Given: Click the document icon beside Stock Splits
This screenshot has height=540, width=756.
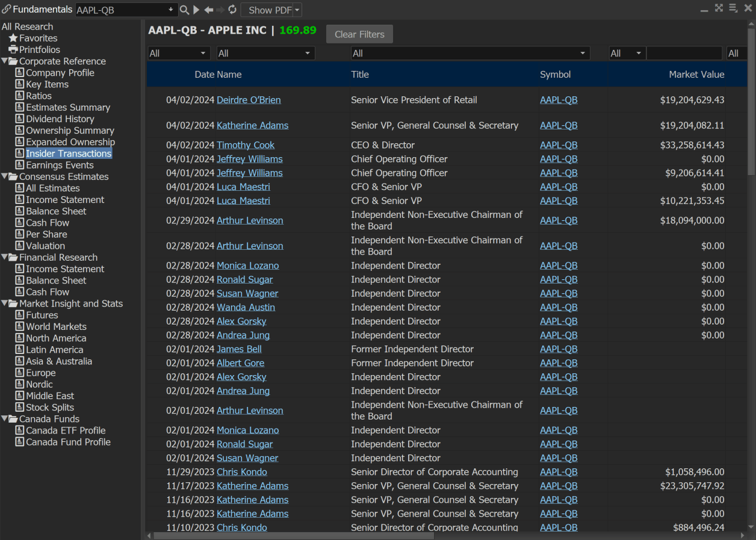Looking at the screenshot, I should click(20, 408).
